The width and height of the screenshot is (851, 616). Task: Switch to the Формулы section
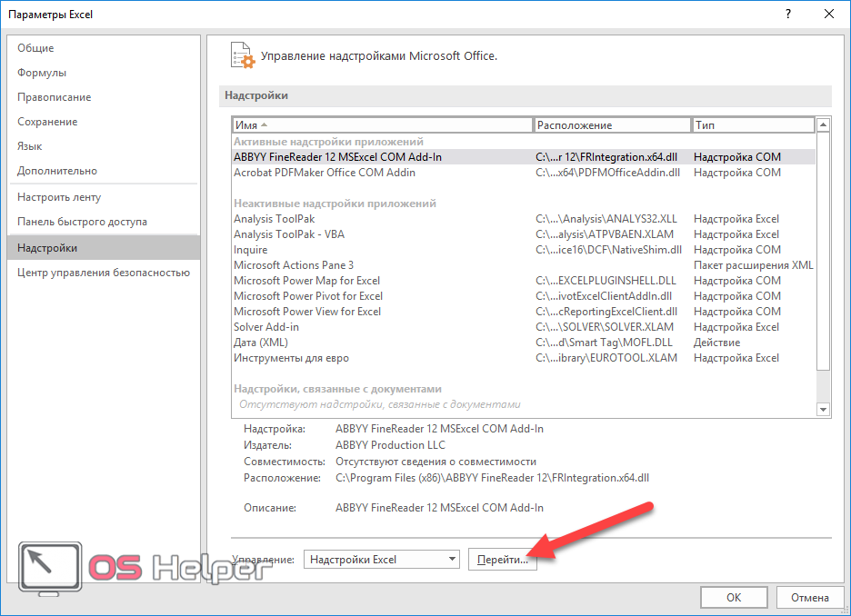tap(42, 73)
